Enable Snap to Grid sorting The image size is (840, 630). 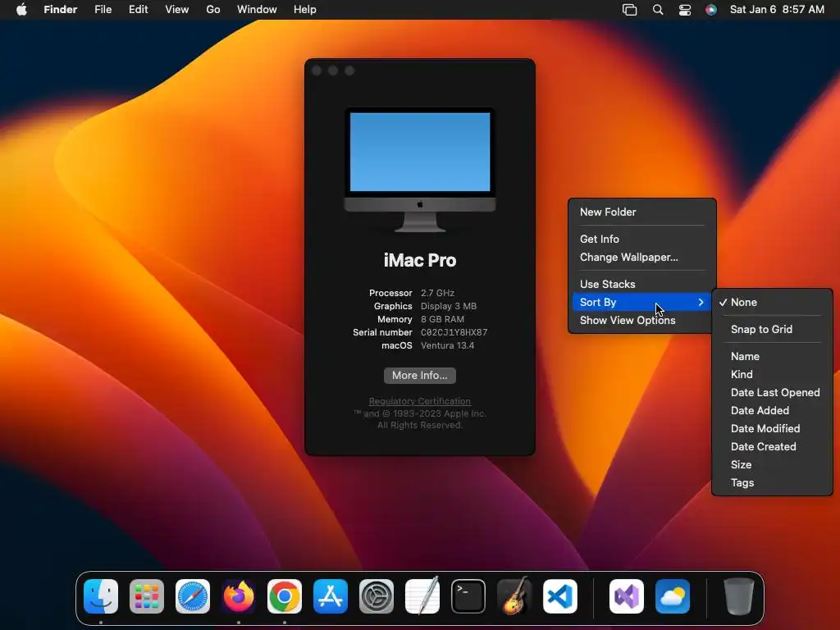click(x=772, y=329)
